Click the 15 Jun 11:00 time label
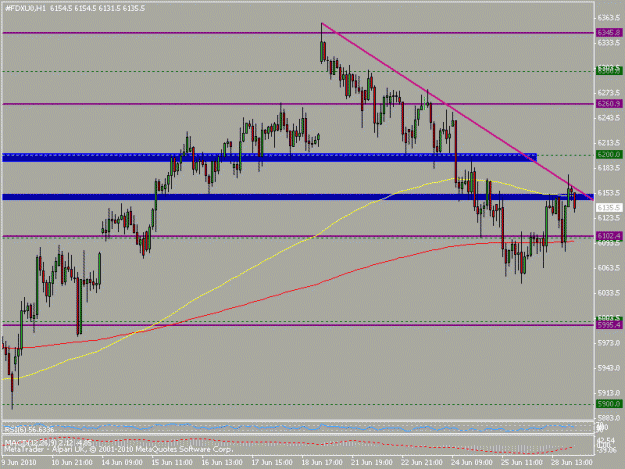The height and width of the screenshot is (469, 625). tap(172, 462)
